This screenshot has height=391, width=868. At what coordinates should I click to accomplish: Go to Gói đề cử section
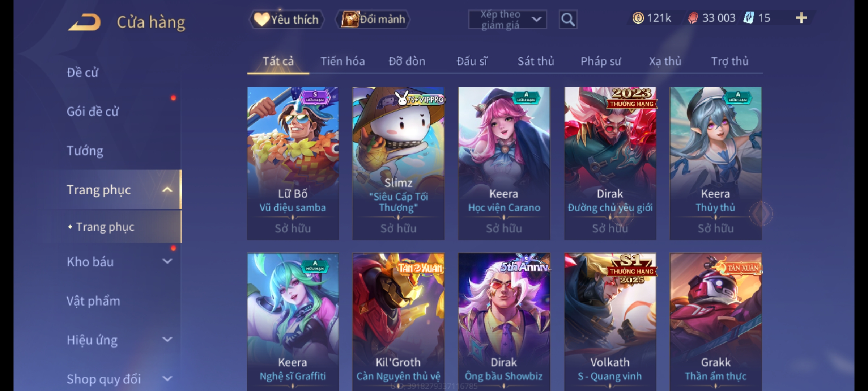(93, 112)
